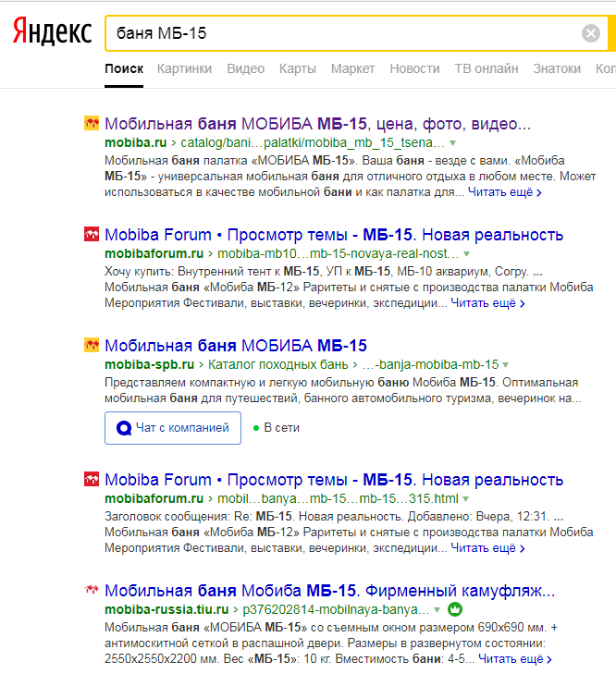Focus the search field with баня МБ-15
The image size is (616, 686).
342,34
